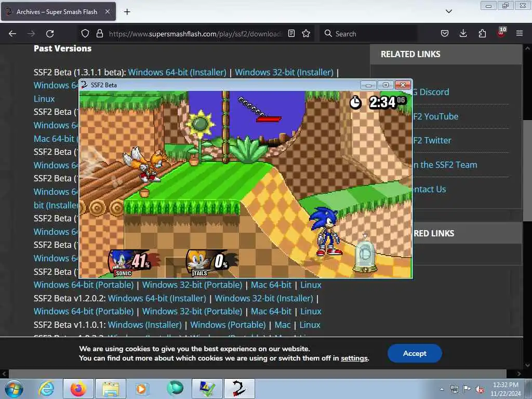Switch to Firefox in the taskbar
Image resolution: width=532 pixels, height=399 pixels.
click(x=78, y=389)
